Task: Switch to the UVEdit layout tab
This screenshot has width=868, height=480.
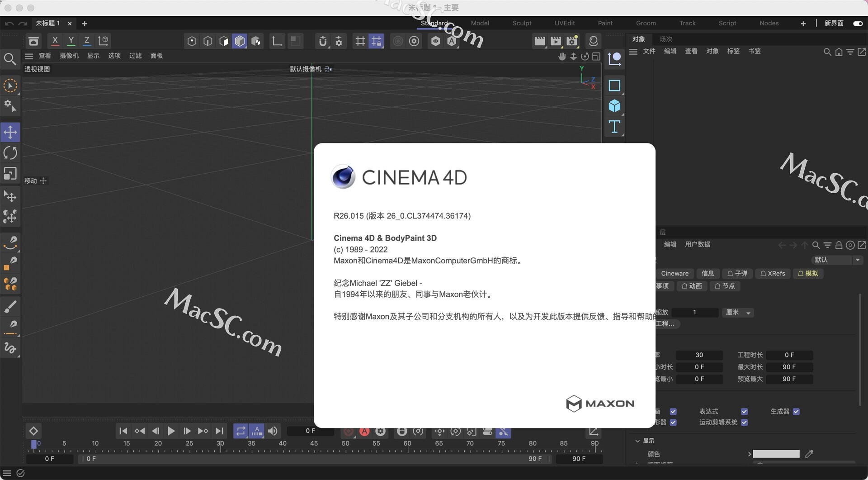Action: point(565,23)
